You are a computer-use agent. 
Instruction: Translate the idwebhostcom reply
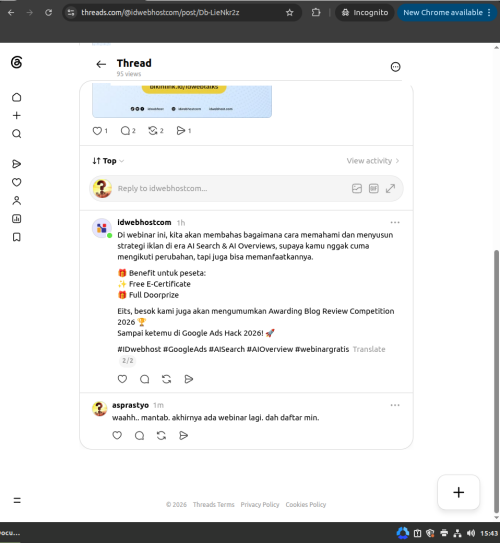pyautogui.click(x=369, y=349)
